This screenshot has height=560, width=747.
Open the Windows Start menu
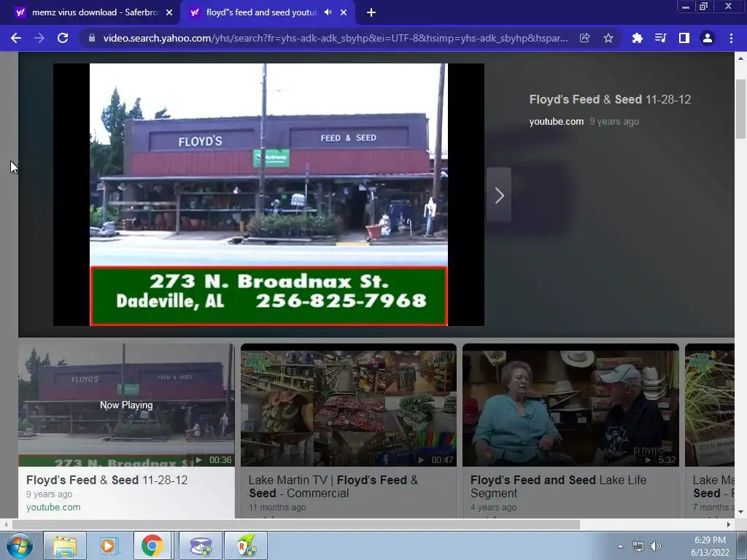click(x=20, y=545)
